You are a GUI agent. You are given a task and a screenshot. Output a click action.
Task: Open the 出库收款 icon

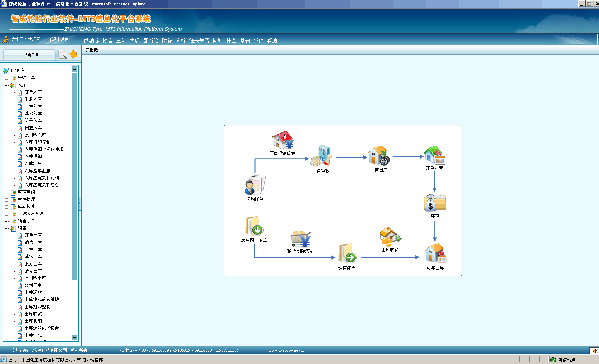tap(390, 237)
